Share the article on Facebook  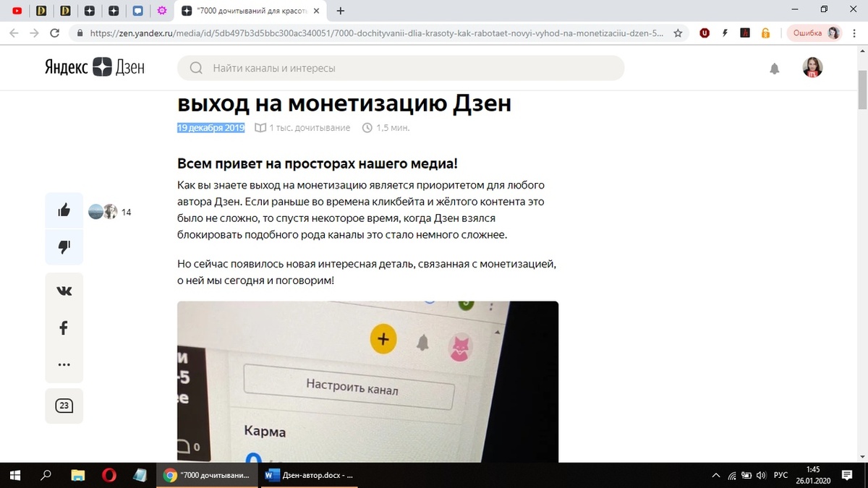64,328
